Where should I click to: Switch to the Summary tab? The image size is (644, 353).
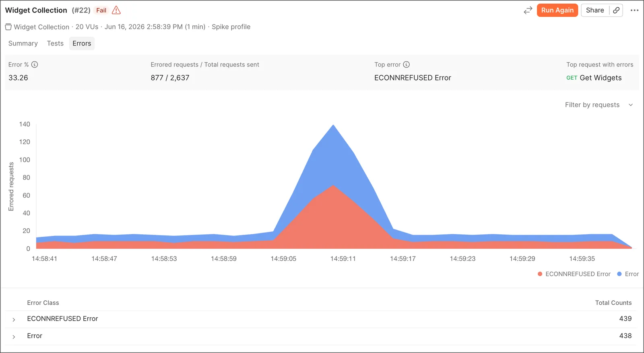[23, 43]
